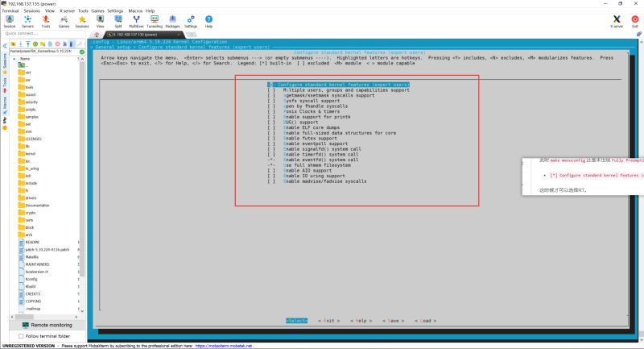Image resolution: width=644 pixels, height=349 pixels.
Task: Select the drivers folder in file list
Action: 28,198
